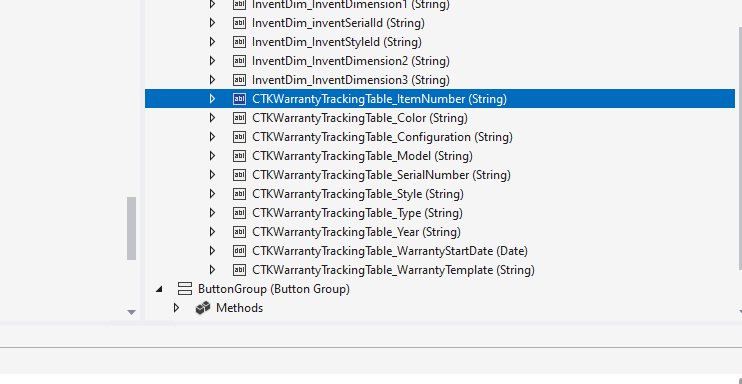Select CTKWarrantyTrackingTable_WarrantyTemplate (String) row

(x=440, y=270)
